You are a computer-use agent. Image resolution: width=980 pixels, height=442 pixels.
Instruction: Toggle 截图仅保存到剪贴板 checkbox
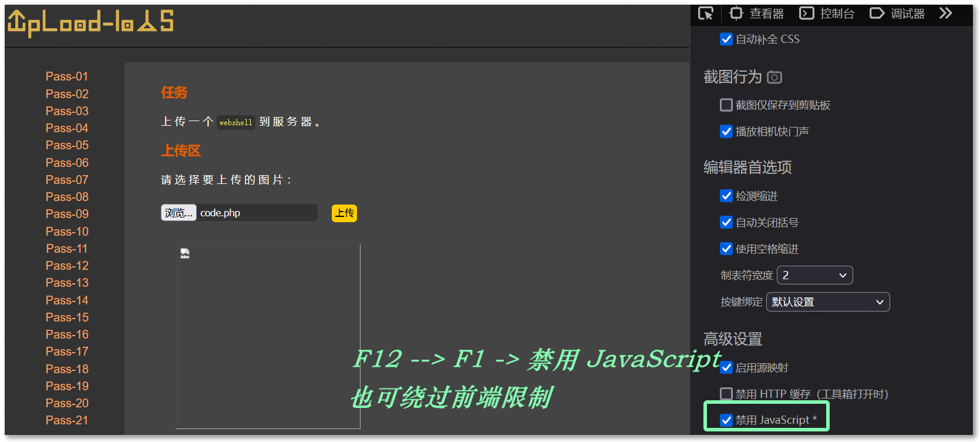tap(726, 105)
